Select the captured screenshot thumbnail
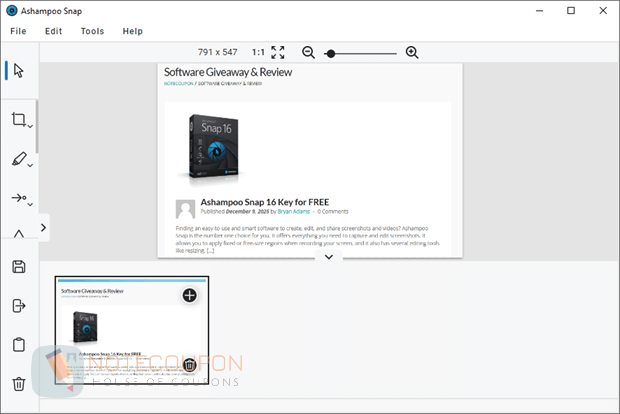 click(132, 330)
